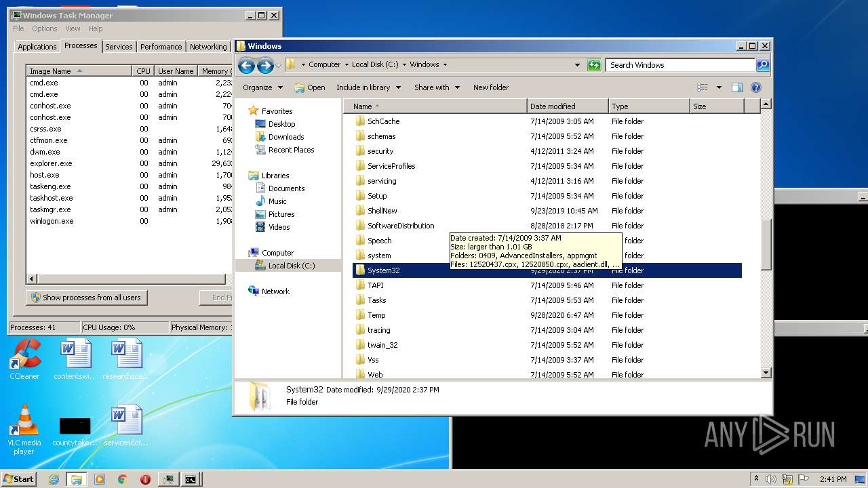Click 'Show processes from all users' button
This screenshot has width=868, height=488.
coord(87,298)
